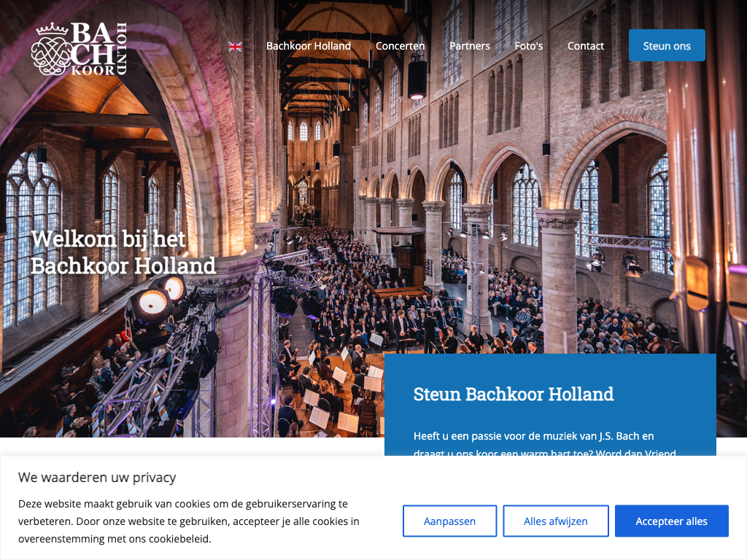Switch language via UK flag icon
The width and height of the screenshot is (747, 560).
tap(235, 46)
